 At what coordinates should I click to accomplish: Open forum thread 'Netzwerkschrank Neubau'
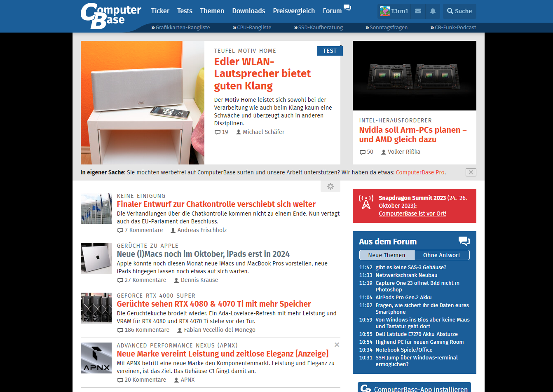(406, 275)
